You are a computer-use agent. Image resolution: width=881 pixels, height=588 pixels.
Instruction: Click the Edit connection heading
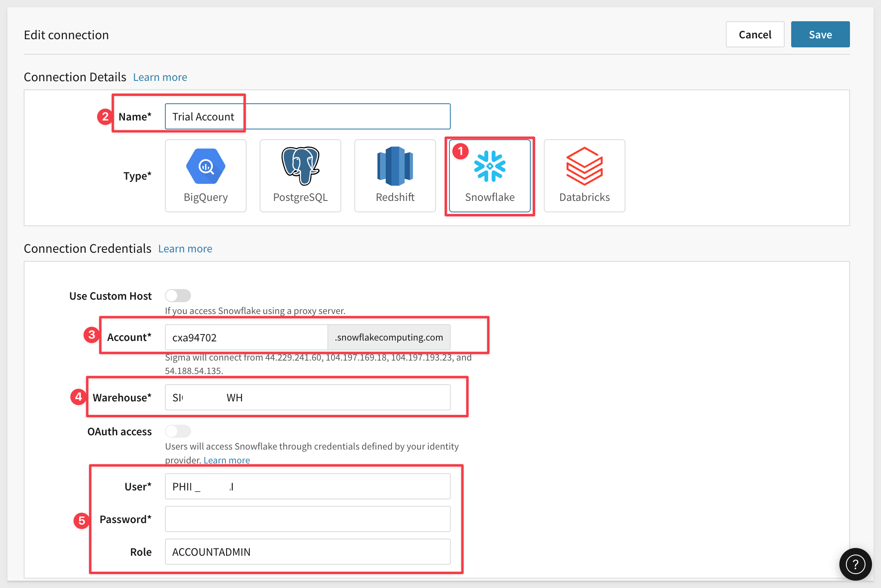point(67,35)
